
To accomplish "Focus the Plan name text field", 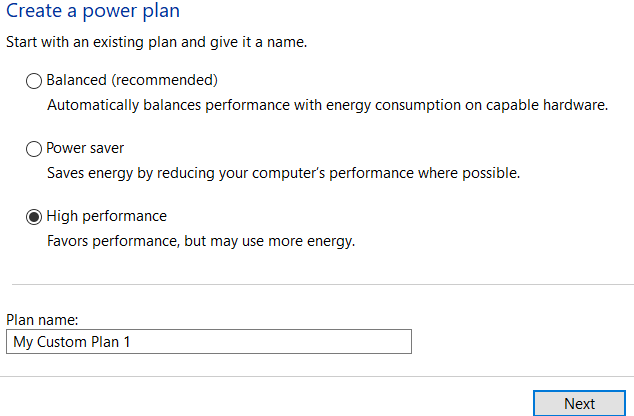I will tap(209, 342).
